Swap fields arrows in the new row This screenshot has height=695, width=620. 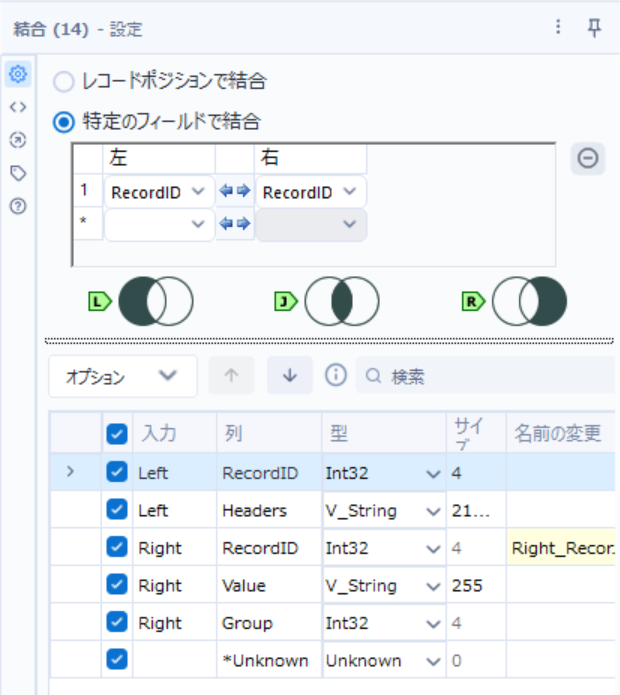[x=235, y=223]
